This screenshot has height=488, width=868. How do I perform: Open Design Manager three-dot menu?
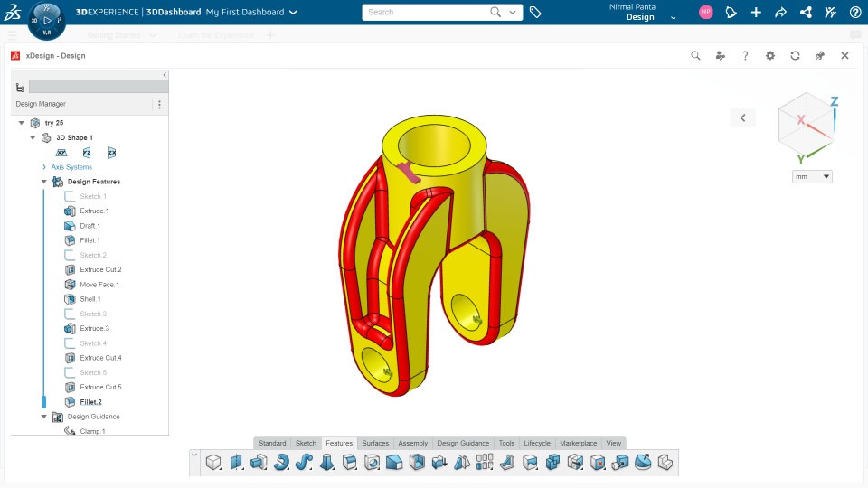(159, 105)
